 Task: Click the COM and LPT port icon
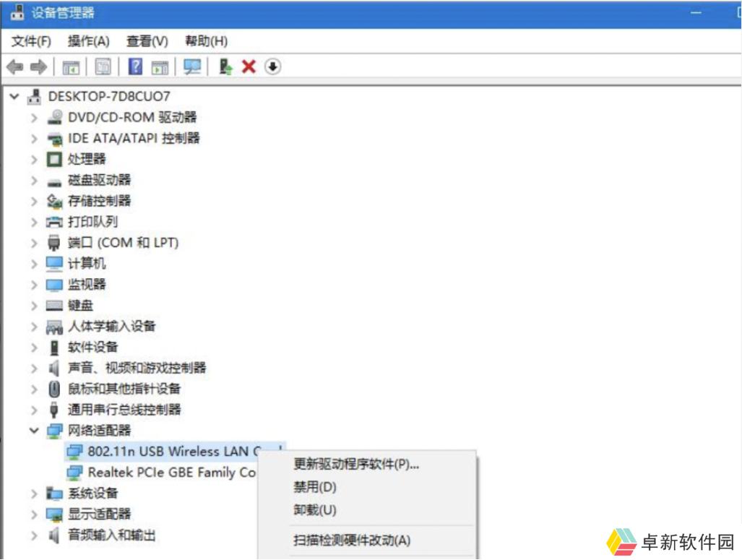click(54, 242)
